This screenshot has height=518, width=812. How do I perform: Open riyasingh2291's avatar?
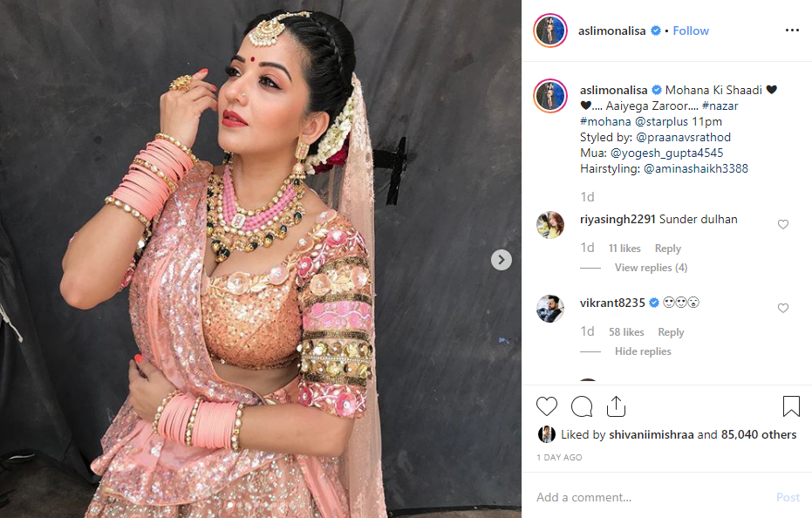[x=550, y=225]
